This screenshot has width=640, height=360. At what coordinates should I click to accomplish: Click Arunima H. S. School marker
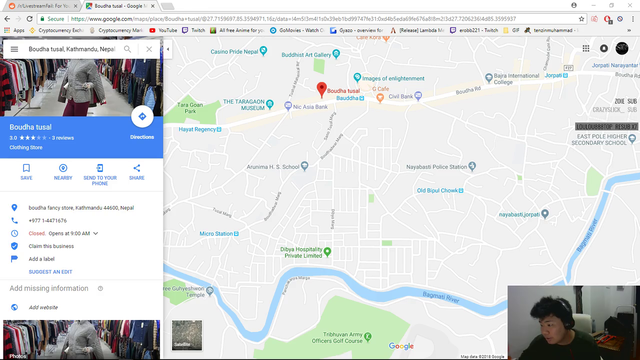304,166
